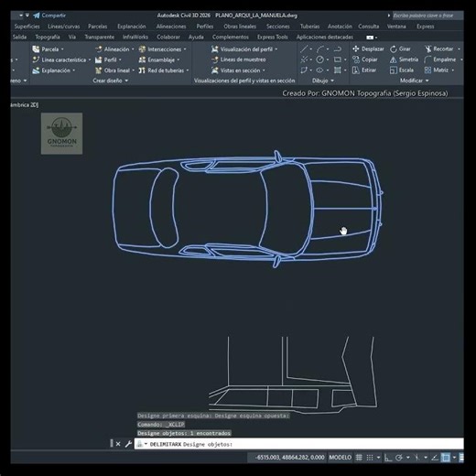Toggle isometric drafting in status bar
Viewport: 476px width, 476px height.
[x=416, y=458]
